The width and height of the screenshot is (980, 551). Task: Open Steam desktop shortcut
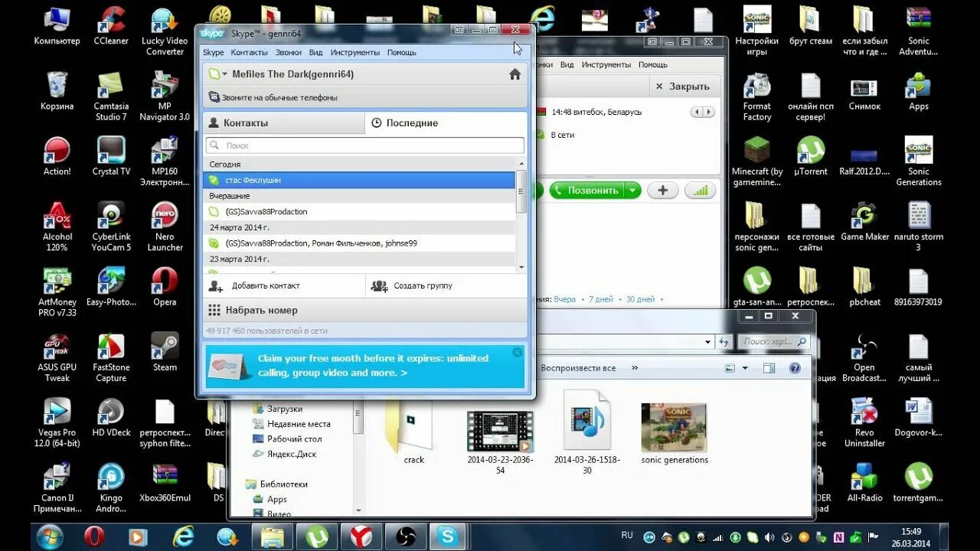[x=165, y=352]
